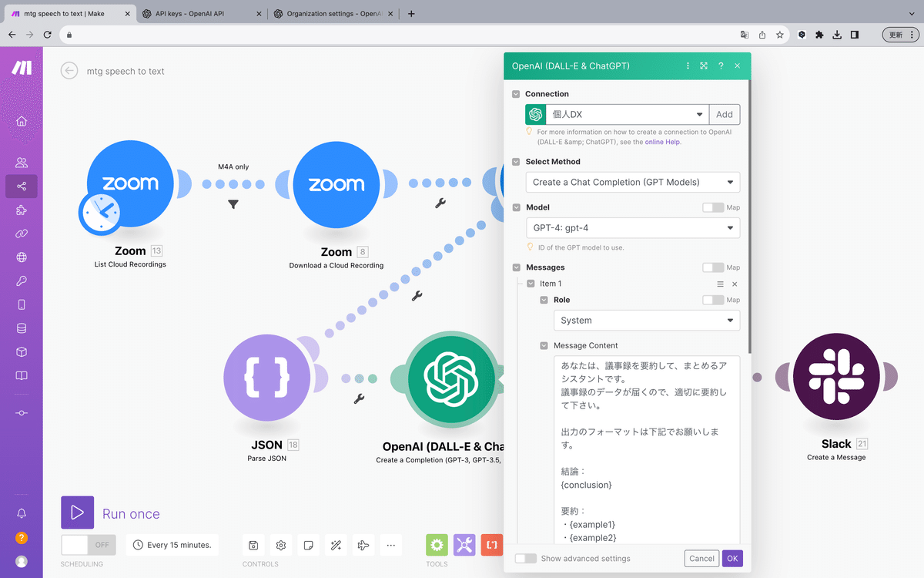
Task: Open the Notifications bell icon
Action: click(x=21, y=513)
